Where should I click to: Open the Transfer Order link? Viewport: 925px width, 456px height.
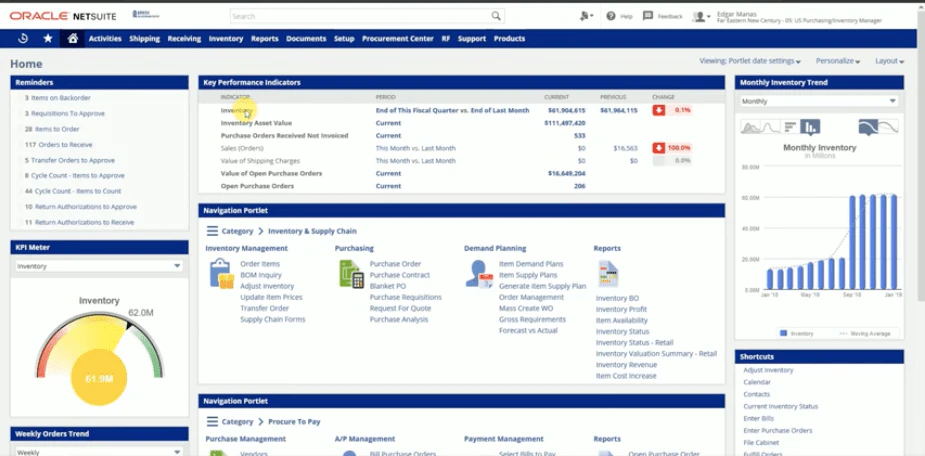(x=264, y=308)
